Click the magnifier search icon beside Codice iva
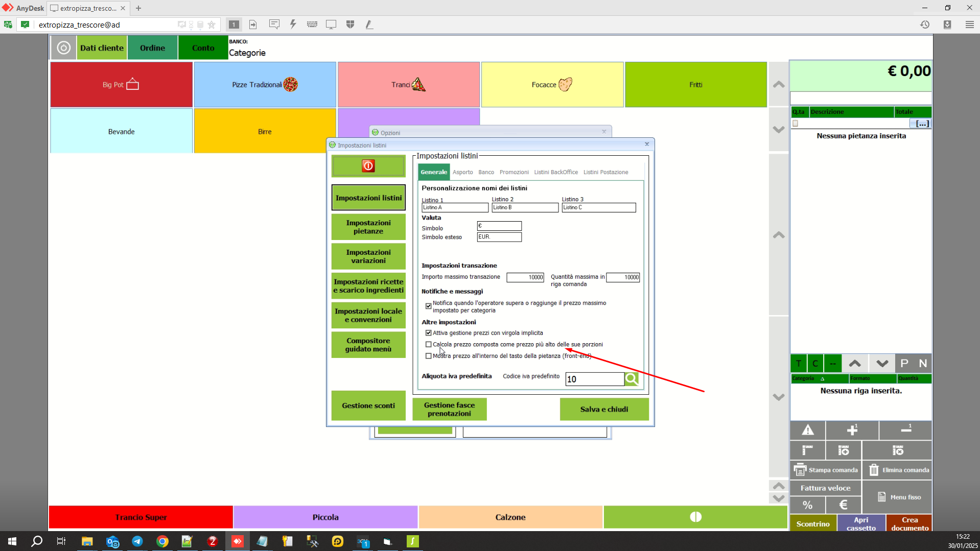 (632, 379)
